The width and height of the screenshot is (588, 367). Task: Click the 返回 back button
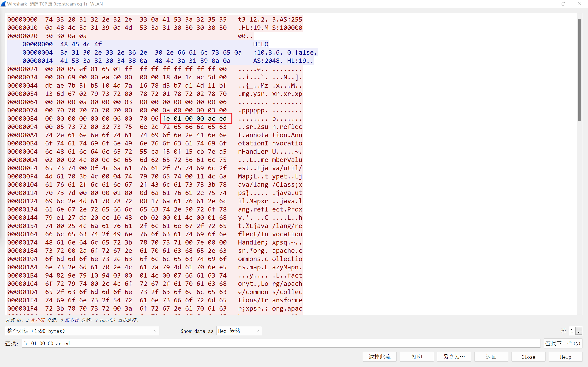(491, 356)
